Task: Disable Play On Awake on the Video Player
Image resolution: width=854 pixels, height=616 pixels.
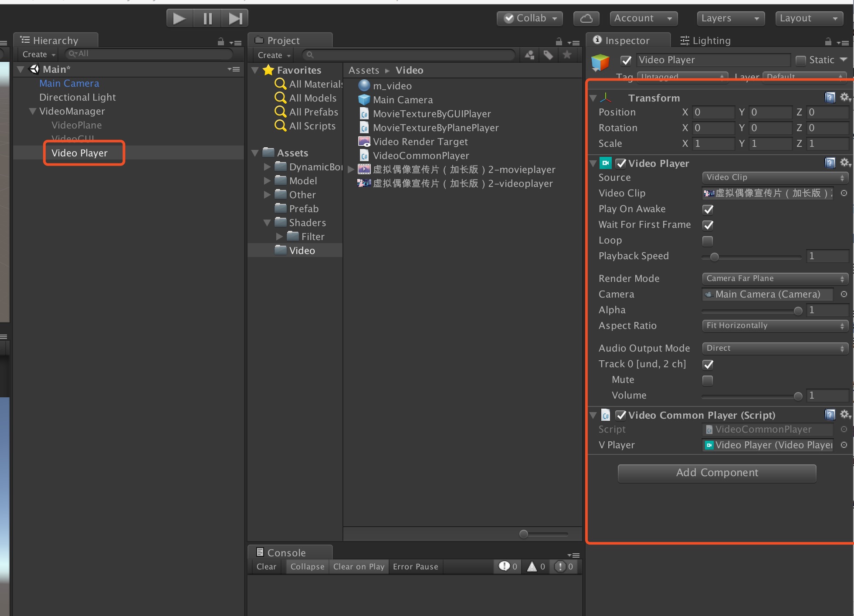Action: (x=708, y=210)
